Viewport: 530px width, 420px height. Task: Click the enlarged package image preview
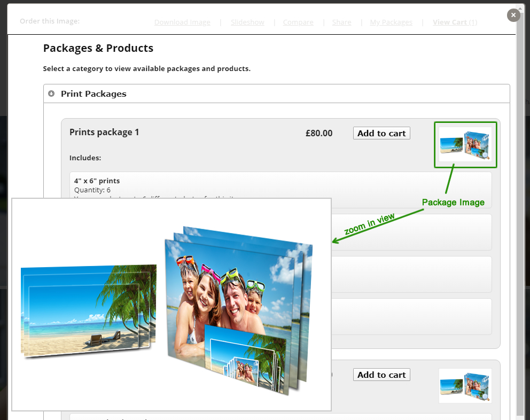[x=172, y=305]
